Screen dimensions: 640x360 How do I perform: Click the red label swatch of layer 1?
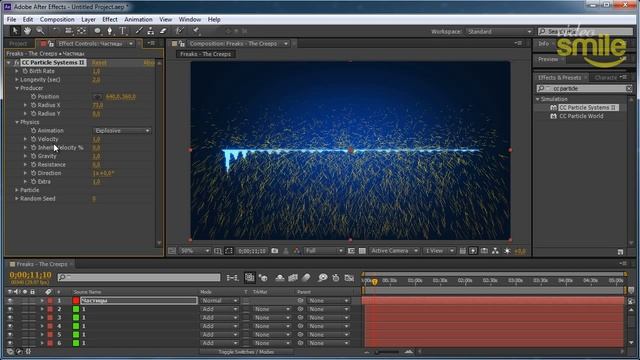(x=50, y=300)
